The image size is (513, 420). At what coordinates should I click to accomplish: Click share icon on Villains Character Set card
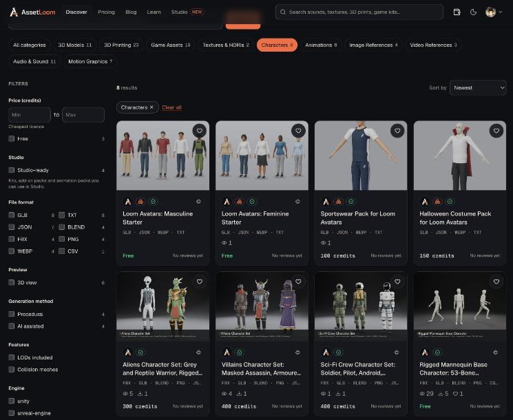297,353
